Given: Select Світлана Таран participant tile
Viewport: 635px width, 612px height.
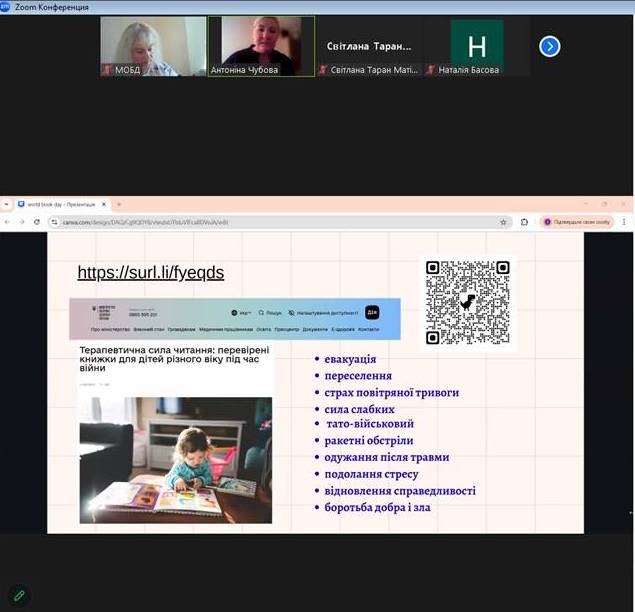Looking at the screenshot, I should pyautogui.click(x=369, y=46).
